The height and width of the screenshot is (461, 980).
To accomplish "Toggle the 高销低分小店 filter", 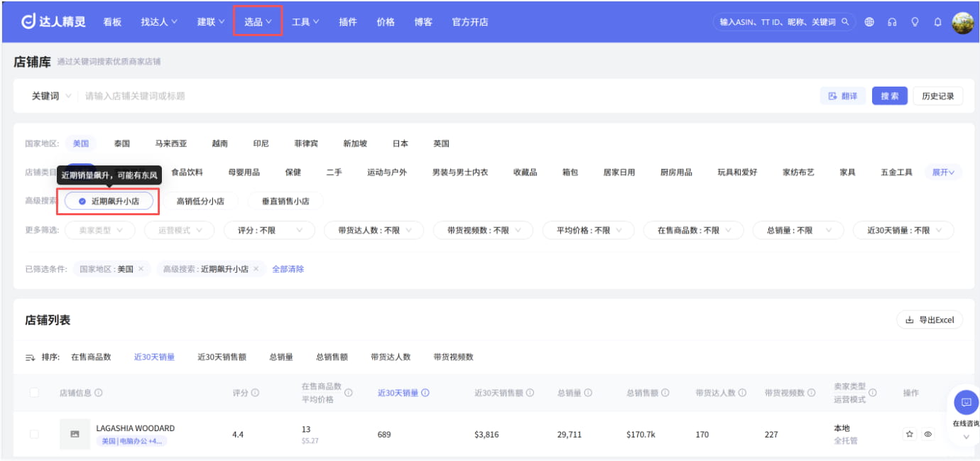I will (x=200, y=201).
